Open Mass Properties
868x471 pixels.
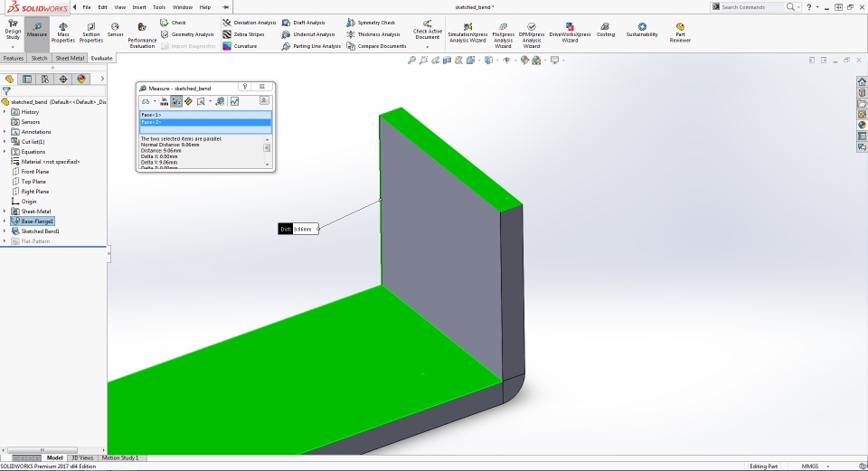[x=63, y=33]
